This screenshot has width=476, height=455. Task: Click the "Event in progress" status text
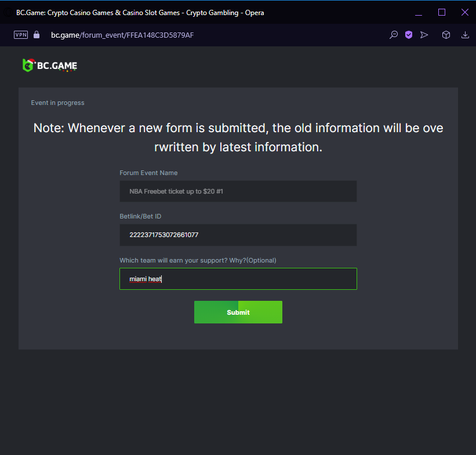57,103
